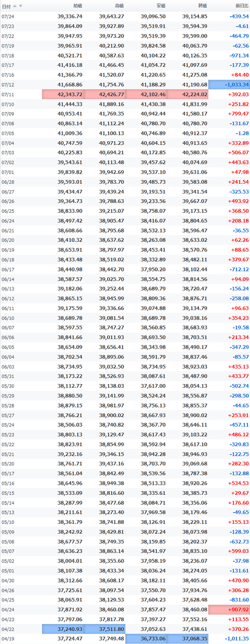Select the high value 39,346.15
Screen dimensions: 250x644
click(111, 453)
